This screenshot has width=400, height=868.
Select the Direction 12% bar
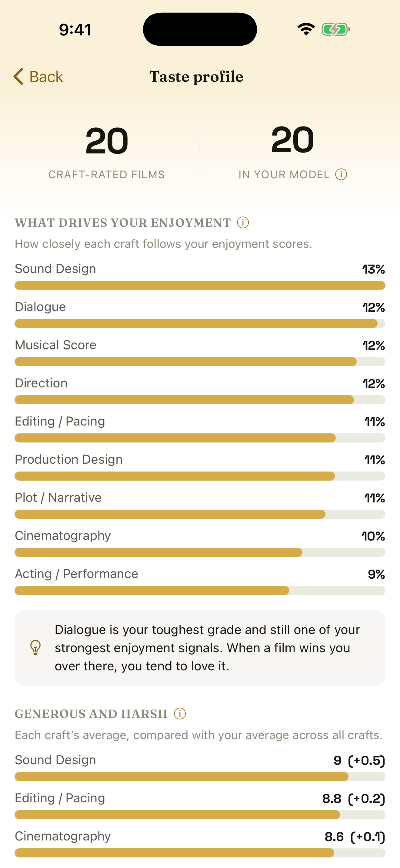[x=200, y=399]
